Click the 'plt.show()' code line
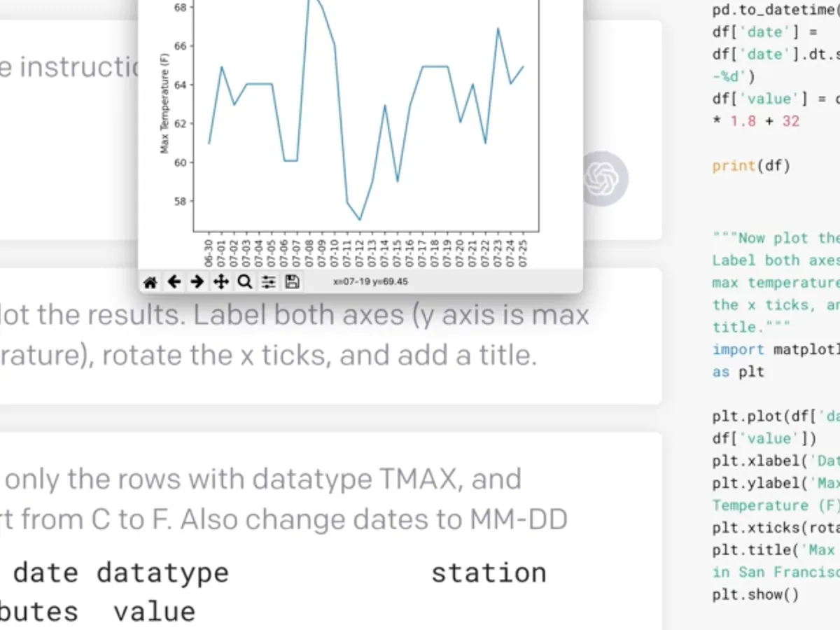840x630 pixels. click(755, 595)
